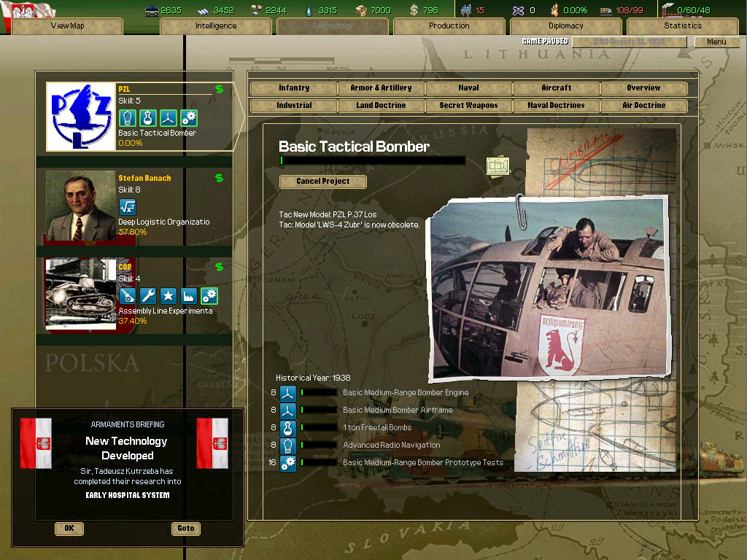This screenshot has width=747, height=560.
Task: Click the '1 ton Freefall Bombs' component text
Action: point(377,427)
